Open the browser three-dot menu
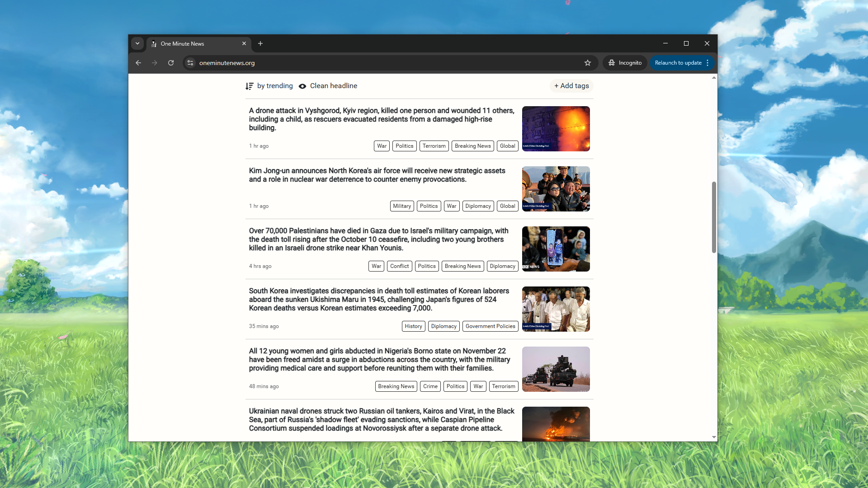This screenshot has height=488, width=868. [x=708, y=63]
